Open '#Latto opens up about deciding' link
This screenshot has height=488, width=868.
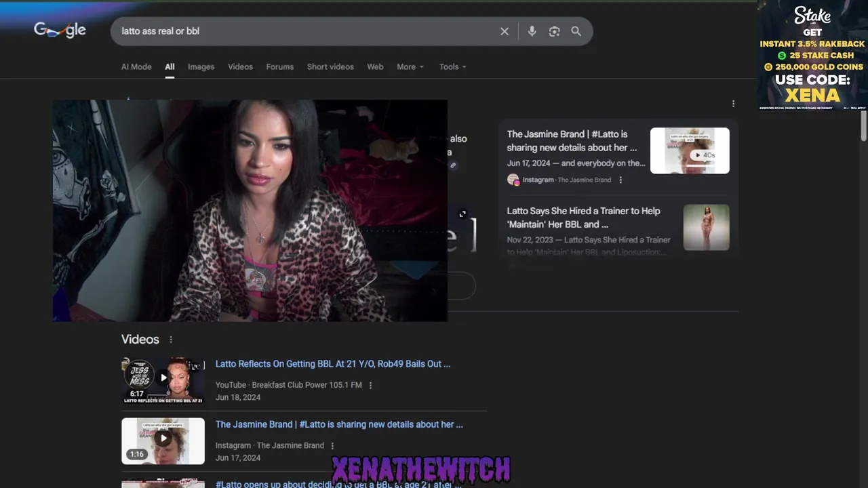tap(338, 484)
